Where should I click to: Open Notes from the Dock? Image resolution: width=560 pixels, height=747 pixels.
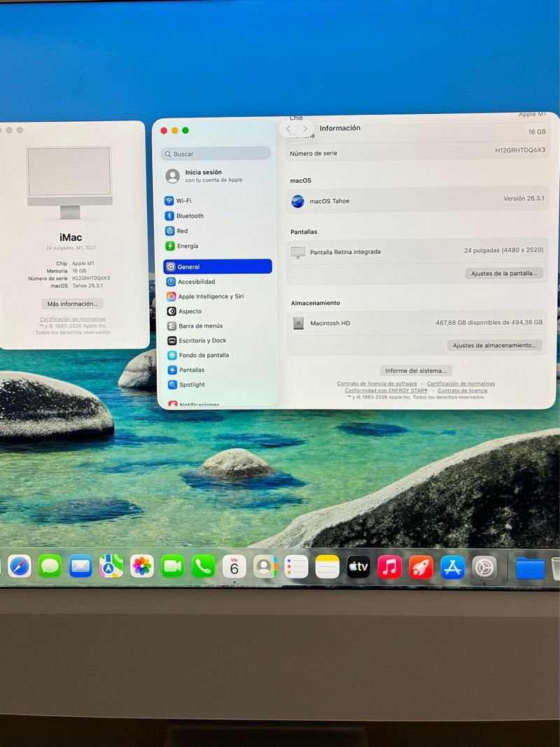click(327, 567)
